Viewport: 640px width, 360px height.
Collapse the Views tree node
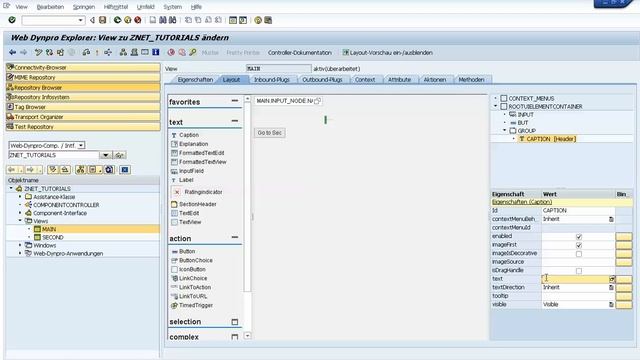pyautogui.click(x=20, y=221)
